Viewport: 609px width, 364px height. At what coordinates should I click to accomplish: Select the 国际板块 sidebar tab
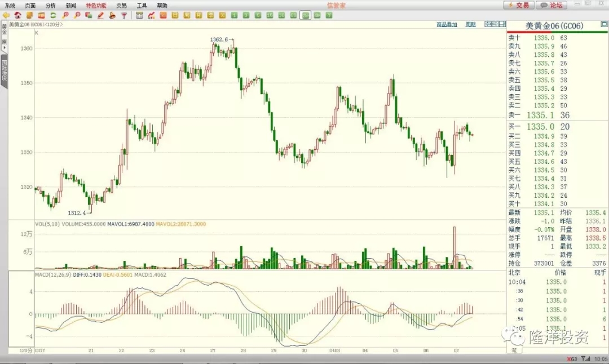coord(5,70)
